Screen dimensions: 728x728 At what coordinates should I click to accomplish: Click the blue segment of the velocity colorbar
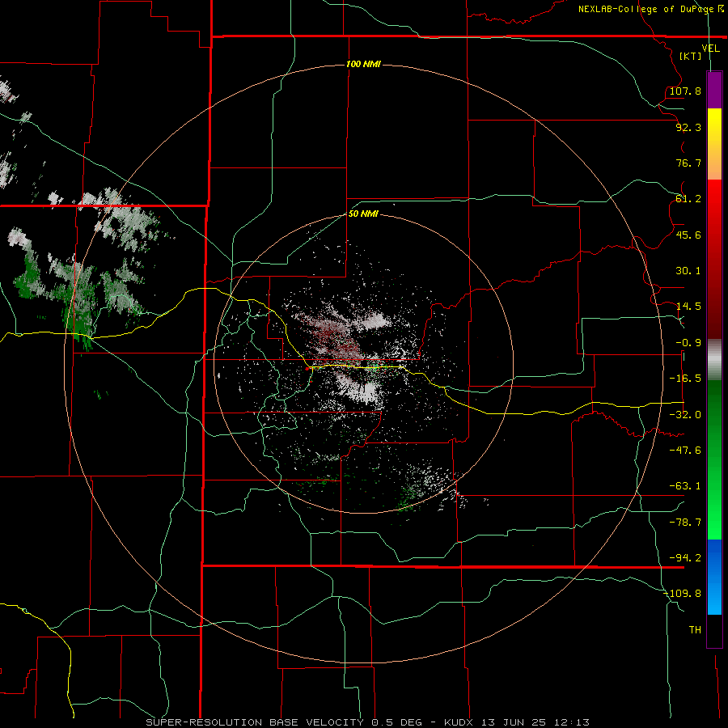pos(714,577)
